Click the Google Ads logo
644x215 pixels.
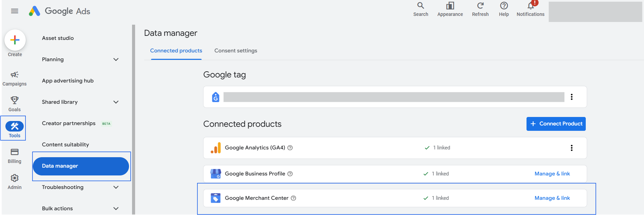pyautogui.click(x=60, y=11)
